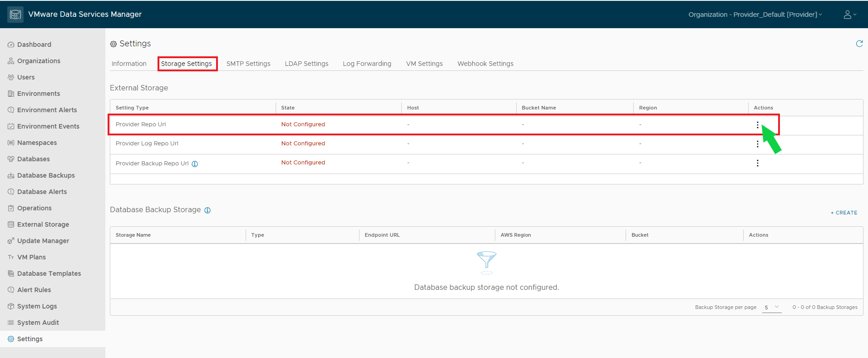868x358 pixels.
Task: Go to the LDAP Settings tab
Action: [306, 64]
